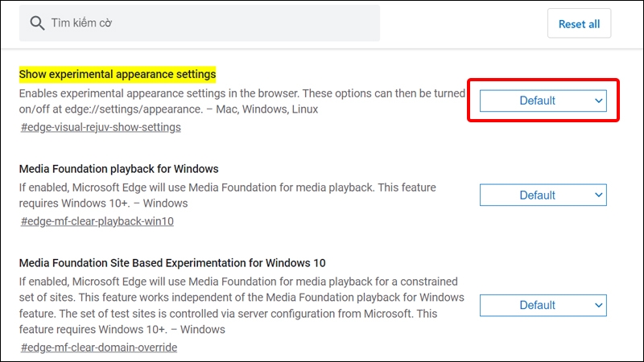Select the highlighted 'Show experimental appearance settings' title
644x362 pixels.
118,74
